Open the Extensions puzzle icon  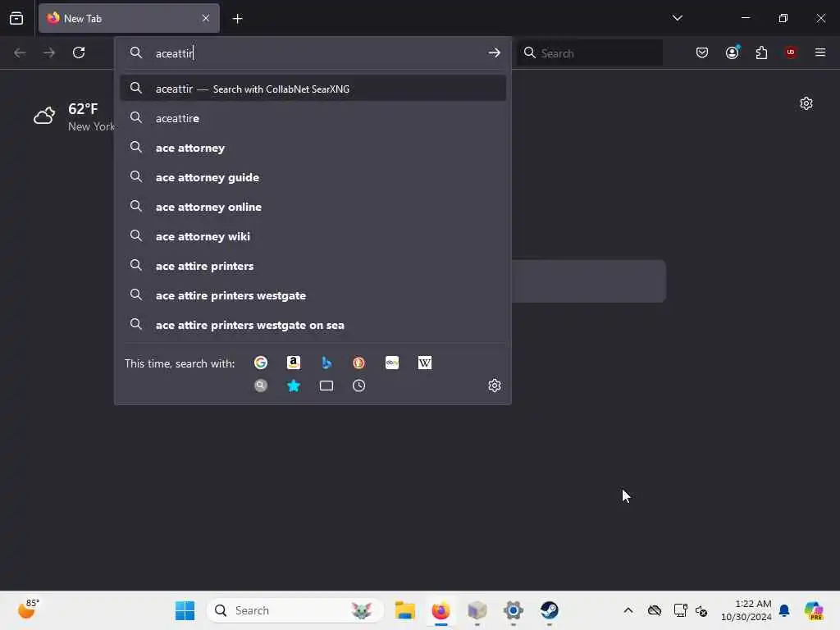coord(762,52)
